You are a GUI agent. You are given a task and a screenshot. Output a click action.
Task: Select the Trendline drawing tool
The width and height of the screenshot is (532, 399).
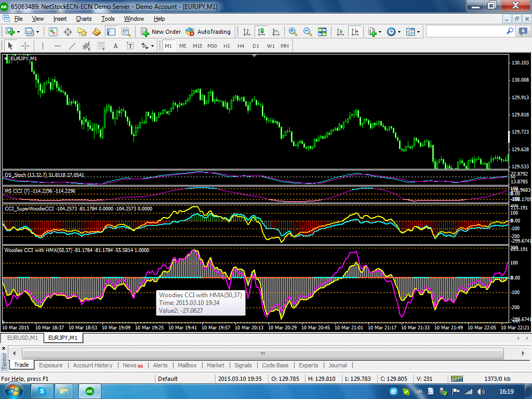coord(72,46)
